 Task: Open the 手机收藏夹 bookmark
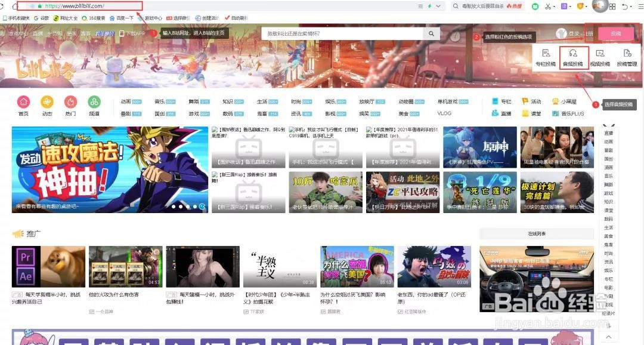16,18
